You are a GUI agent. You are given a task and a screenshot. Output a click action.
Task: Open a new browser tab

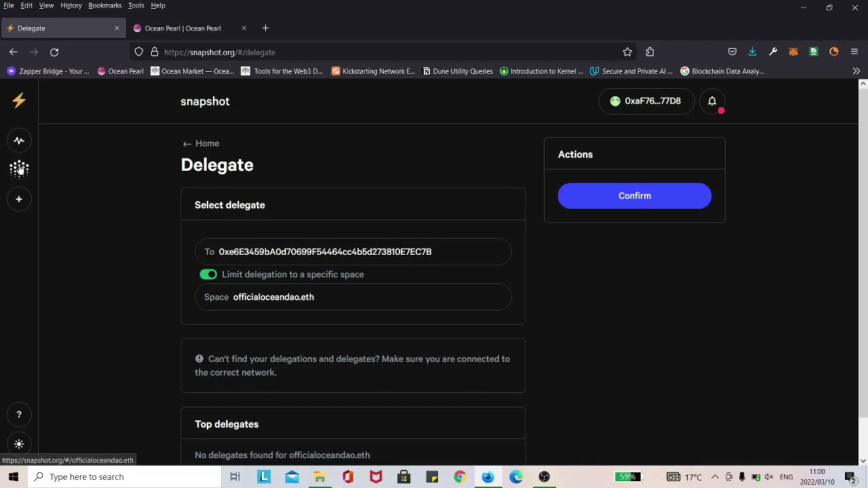(x=266, y=28)
